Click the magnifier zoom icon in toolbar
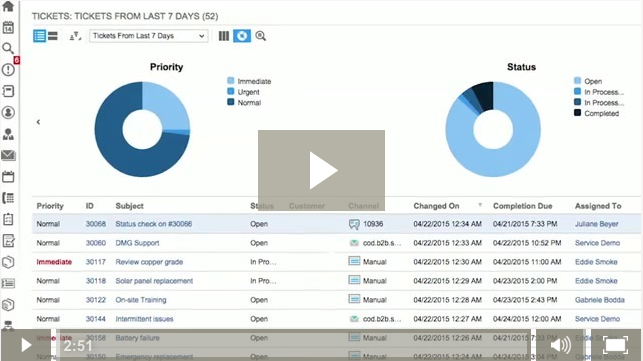The height and width of the screenshot is (361, 643). pos(260,36)
